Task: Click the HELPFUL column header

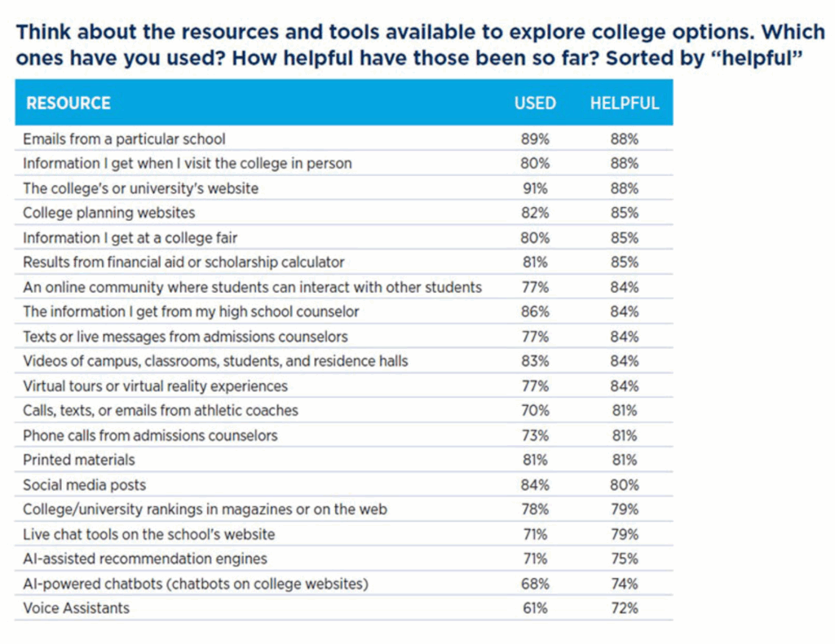Action: [x=625, y=104]
